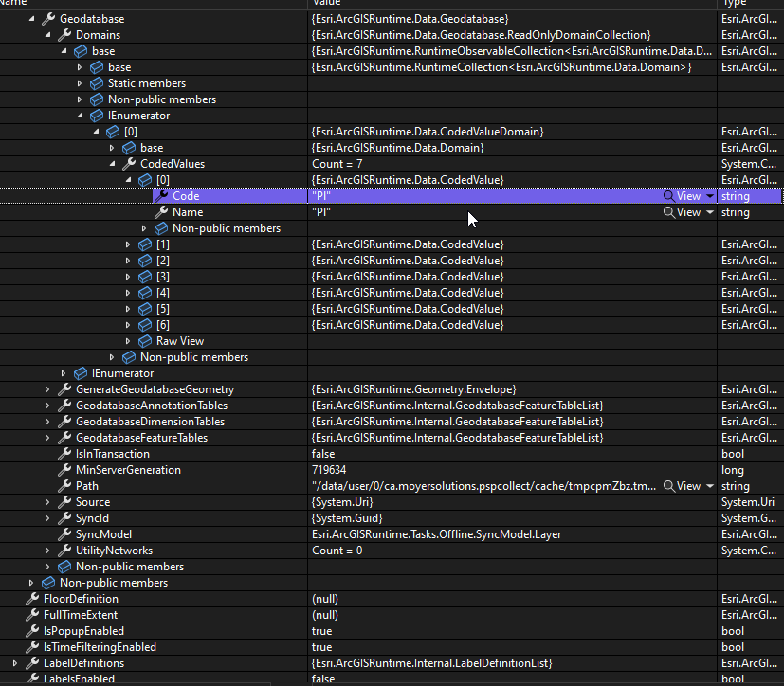Select the ReadOnlyDomainCollection value cell
Image resolution: width=784 pixels, height=686 pixels.
pos(513,35)
